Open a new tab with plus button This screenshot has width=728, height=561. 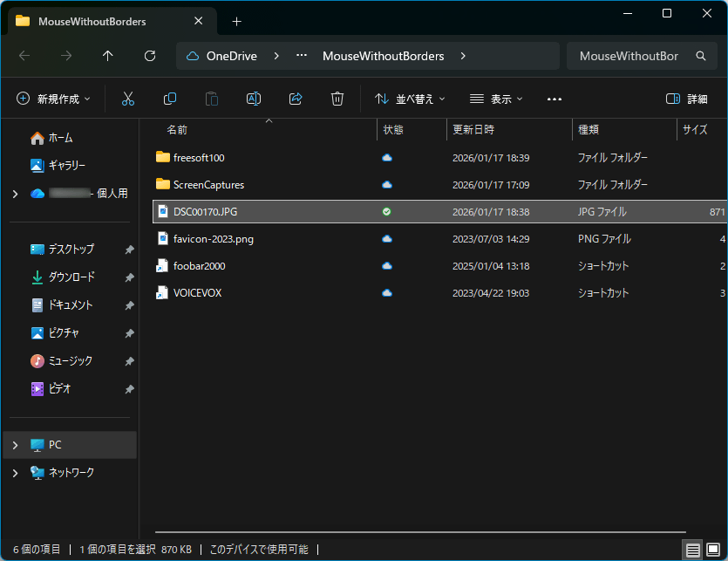[x=236, y=21]
